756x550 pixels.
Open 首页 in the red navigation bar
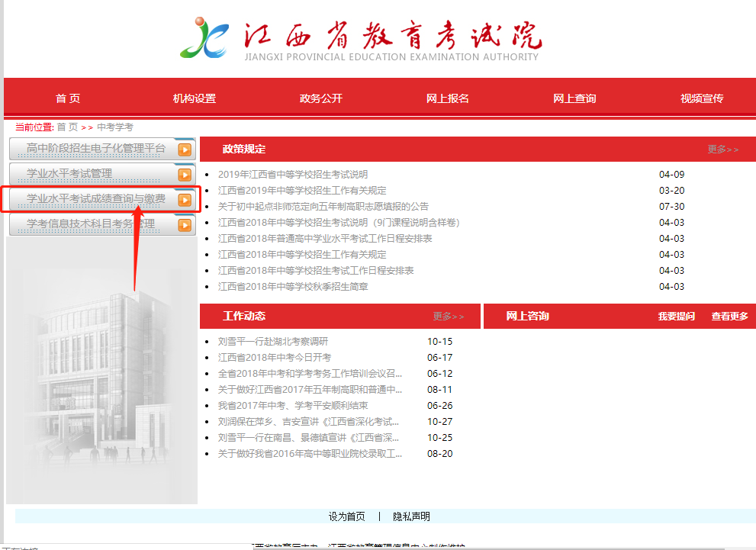(67, 98)
